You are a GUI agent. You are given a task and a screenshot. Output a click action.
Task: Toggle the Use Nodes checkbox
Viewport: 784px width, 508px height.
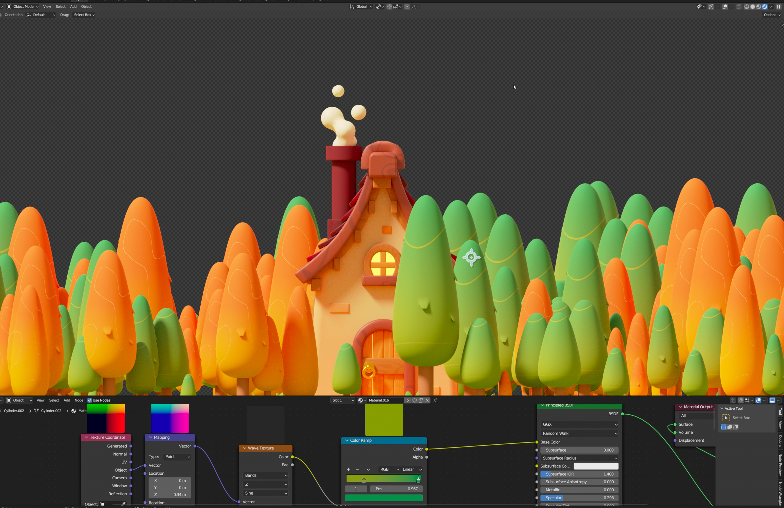pyautogui.click(x=90, y=400)
